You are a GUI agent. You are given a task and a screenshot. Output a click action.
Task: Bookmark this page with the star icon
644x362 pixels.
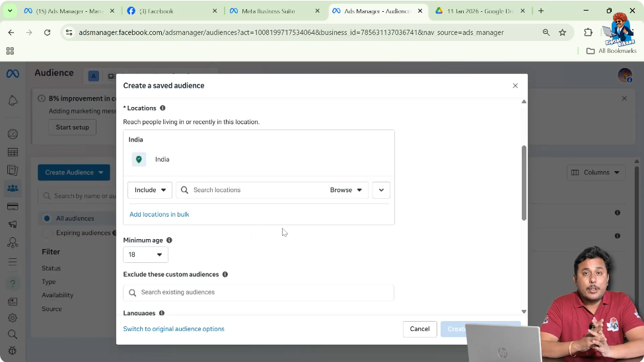563,32
